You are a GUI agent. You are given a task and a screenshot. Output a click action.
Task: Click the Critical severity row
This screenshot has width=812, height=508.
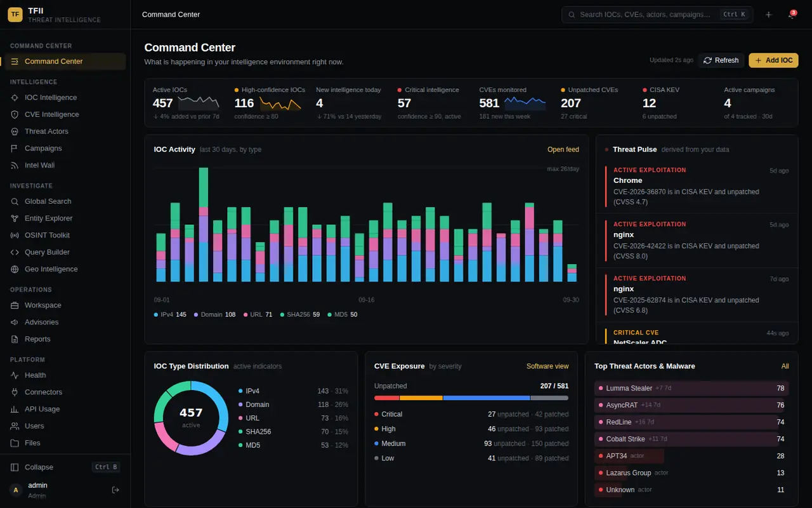[471, 414]
